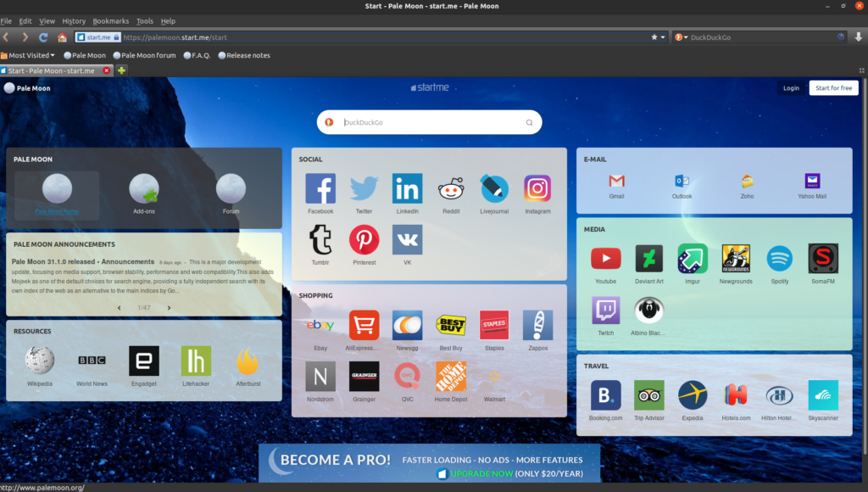
Task: Open BBC World News shortcut
Action: (x=92, y=361)
